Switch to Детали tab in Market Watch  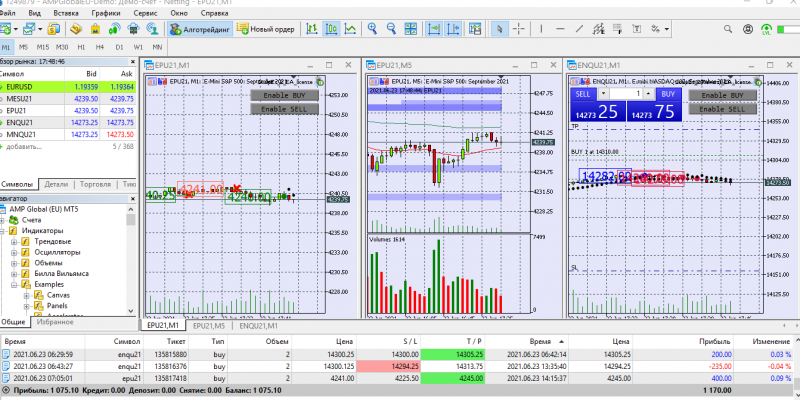pos(56,184)
